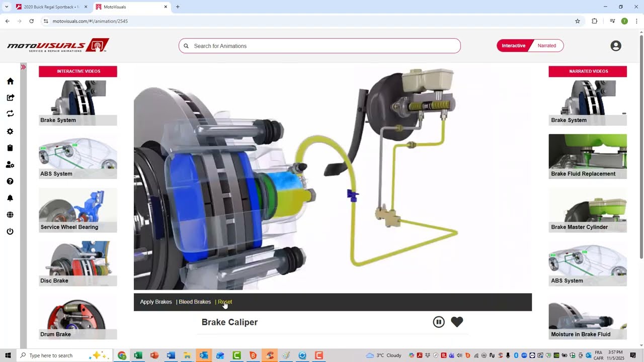
Task: Click the share icon in the sidebar
Action: click(10, 98)
